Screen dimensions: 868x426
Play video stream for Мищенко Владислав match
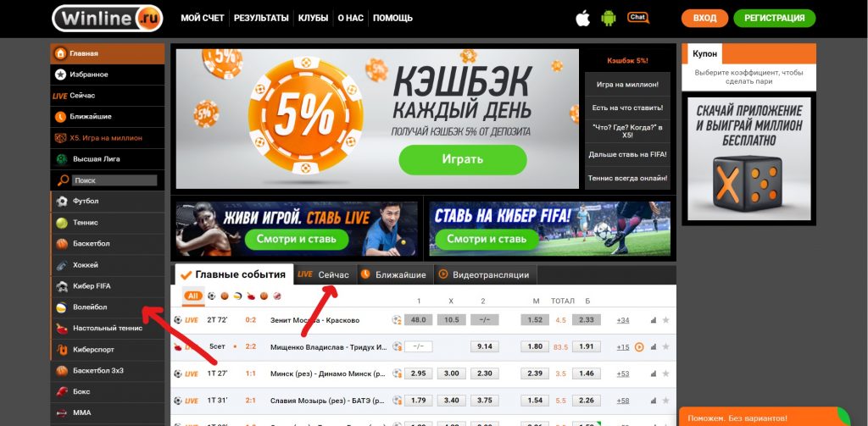click(x=639, y=347)
